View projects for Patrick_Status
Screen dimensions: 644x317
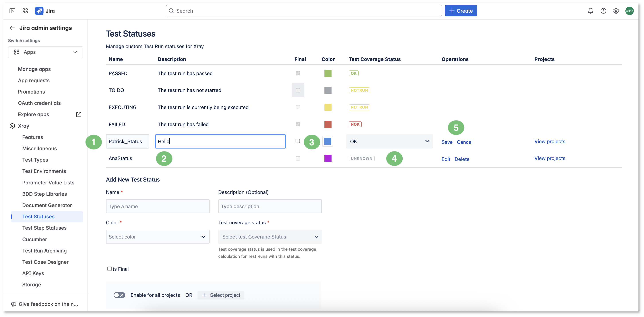point(549,141)
